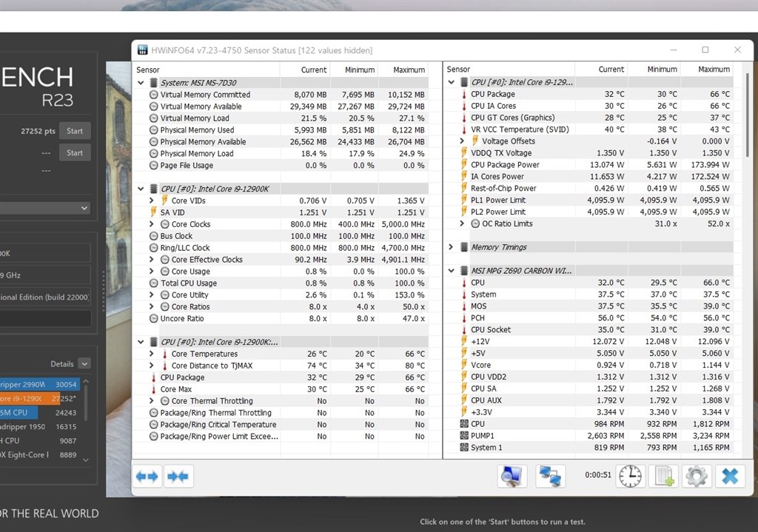The height and width of the screenshot is (532, 758).
Task: Click the lightning icon beside SA VID
Action: click(x=154, y=212)
